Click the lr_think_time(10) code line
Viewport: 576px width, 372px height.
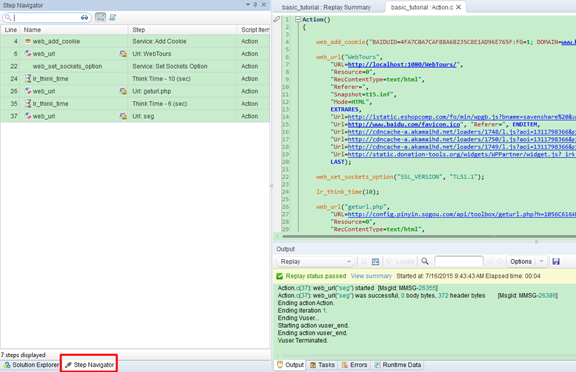click(x=348, y=192)
